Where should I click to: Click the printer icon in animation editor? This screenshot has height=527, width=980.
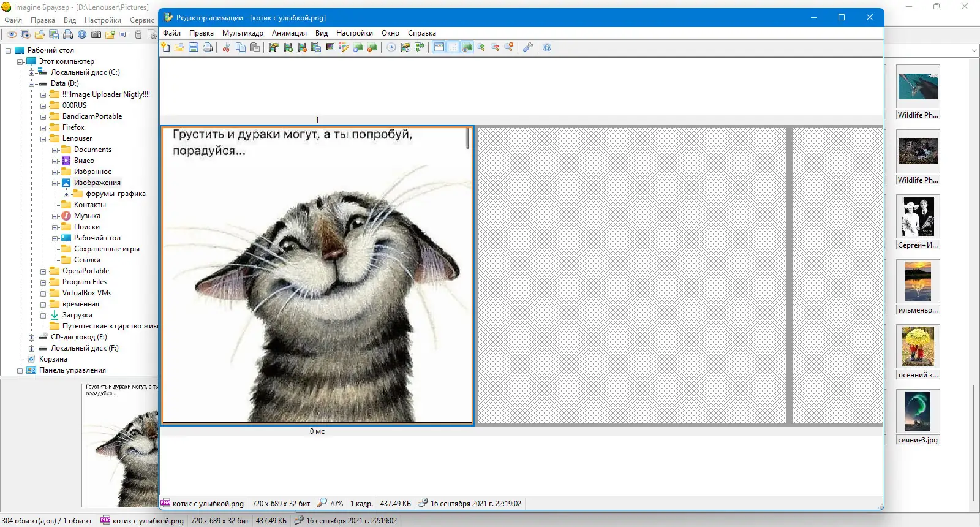coord(208,47)
